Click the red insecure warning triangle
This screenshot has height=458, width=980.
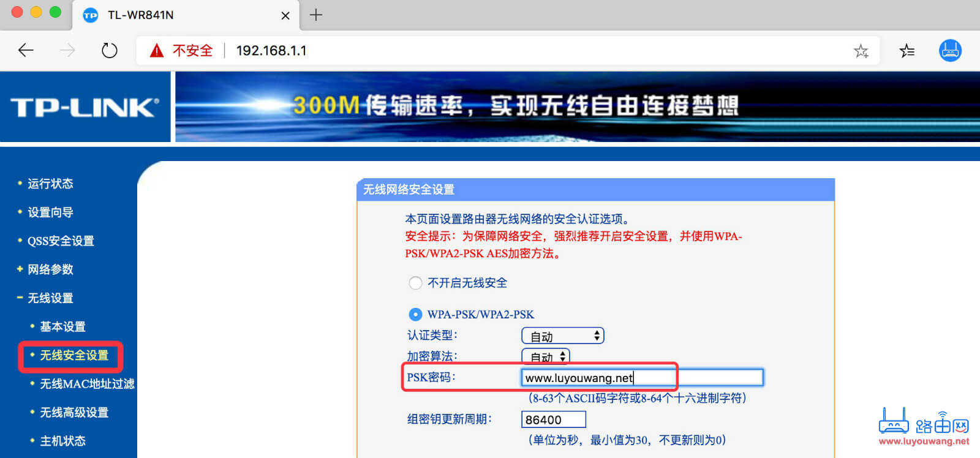pyautogui.click(x=157, y=50)
